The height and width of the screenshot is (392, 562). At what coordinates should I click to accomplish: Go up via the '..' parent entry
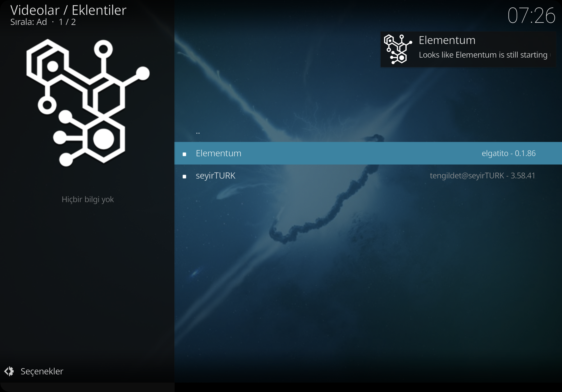click(x=368, y=131)
